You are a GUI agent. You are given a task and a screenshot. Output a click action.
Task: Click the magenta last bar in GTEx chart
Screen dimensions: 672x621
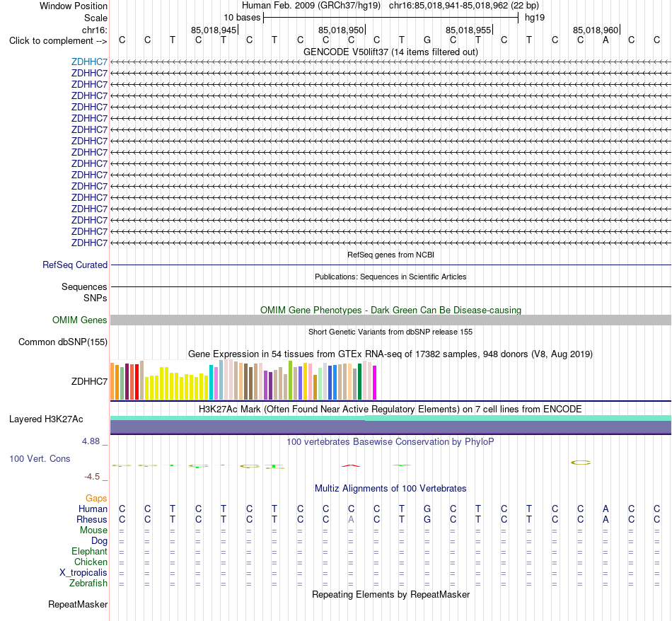tap(375, 382)
